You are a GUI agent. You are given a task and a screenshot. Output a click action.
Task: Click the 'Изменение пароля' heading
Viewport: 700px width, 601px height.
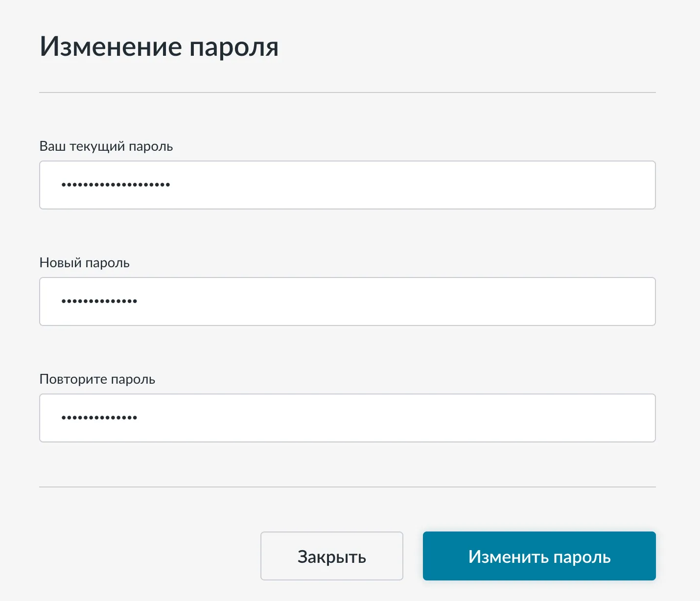pyautogui.click(x=159, y=47)
